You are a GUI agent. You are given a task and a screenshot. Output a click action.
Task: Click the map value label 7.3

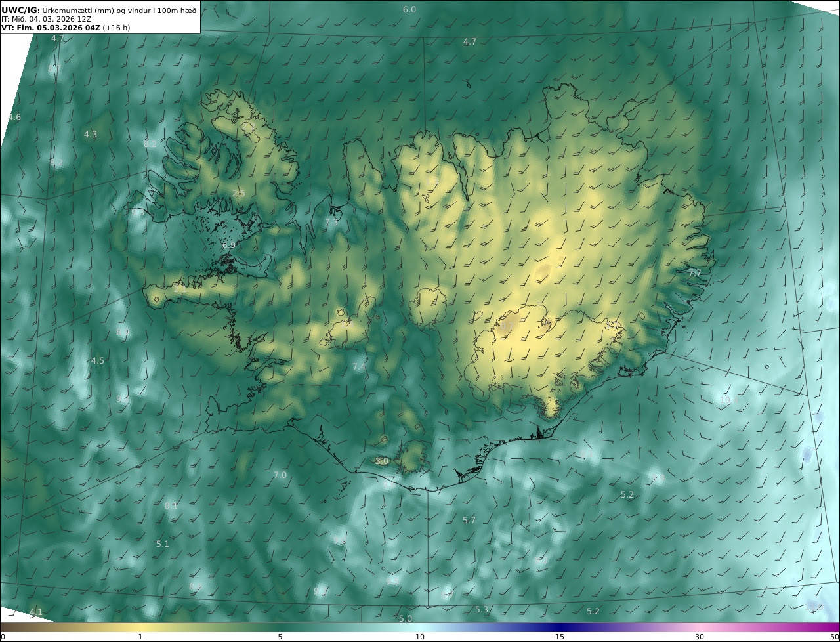331,222
